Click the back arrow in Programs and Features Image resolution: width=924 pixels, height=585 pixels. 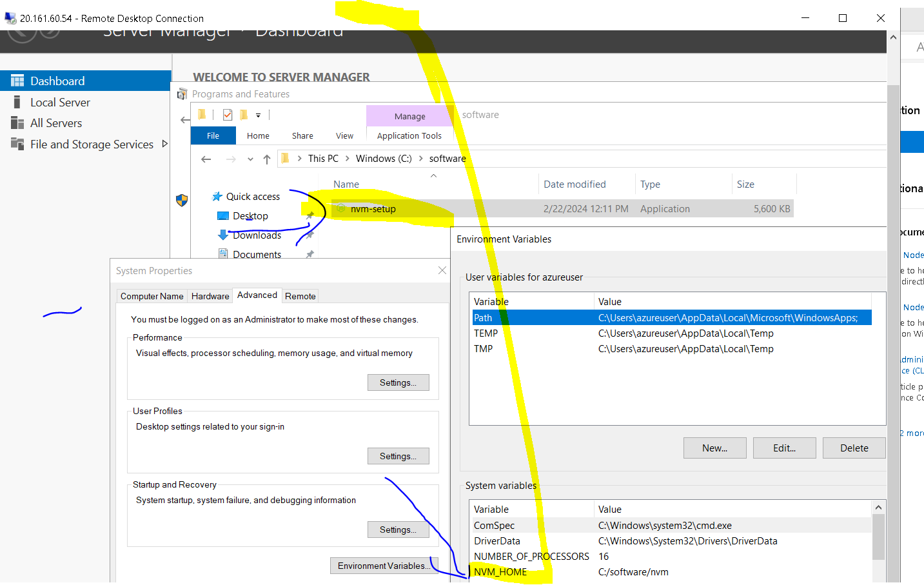click(185, 120)
